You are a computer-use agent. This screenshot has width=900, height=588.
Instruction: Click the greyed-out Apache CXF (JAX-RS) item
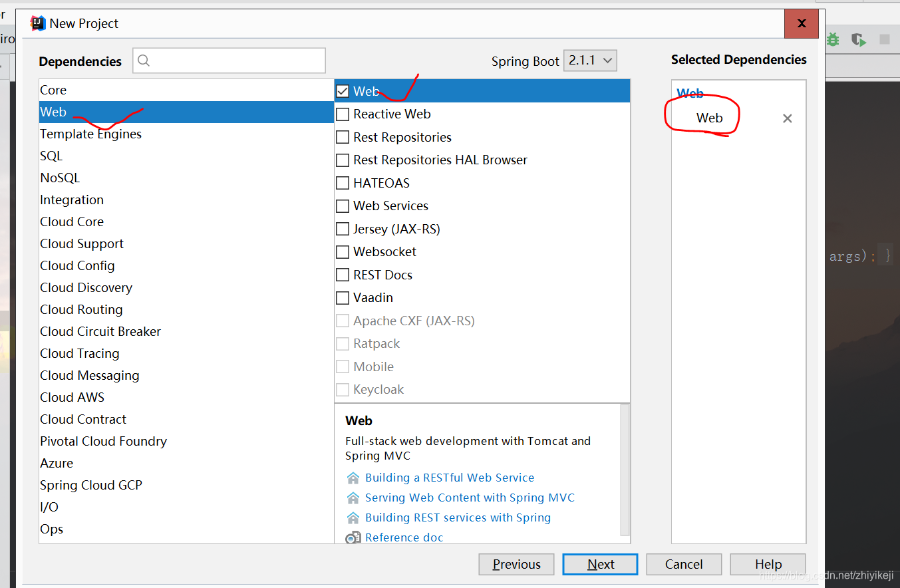[414, 321]
